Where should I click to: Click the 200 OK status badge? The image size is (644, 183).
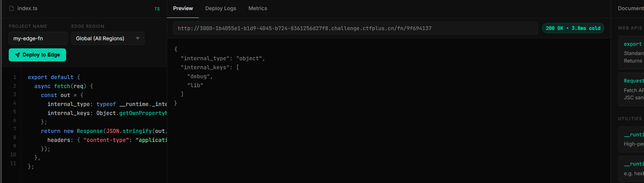[573, 28]
